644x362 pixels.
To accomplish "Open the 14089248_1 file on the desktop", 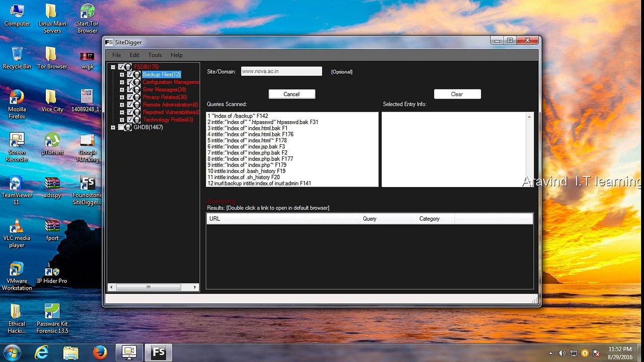I will pyautogui.click(x=86, y=101).
